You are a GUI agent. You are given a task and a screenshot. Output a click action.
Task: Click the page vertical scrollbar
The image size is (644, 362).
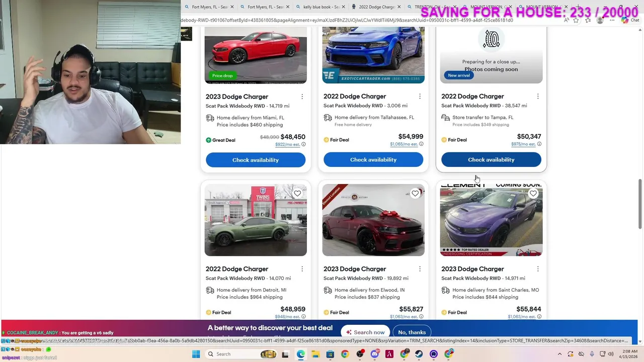click(640, 204)
